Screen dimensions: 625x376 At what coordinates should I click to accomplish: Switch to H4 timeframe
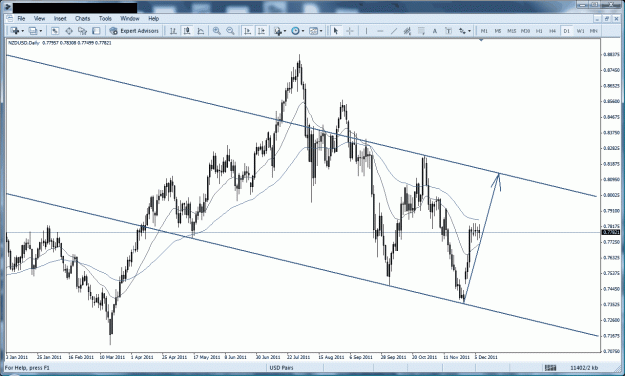(x=553, y=31)
